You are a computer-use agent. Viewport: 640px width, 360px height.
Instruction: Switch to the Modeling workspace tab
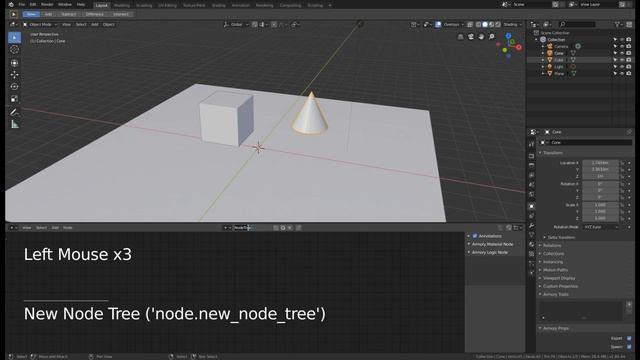pyautogui.click(x=122, y=5)
